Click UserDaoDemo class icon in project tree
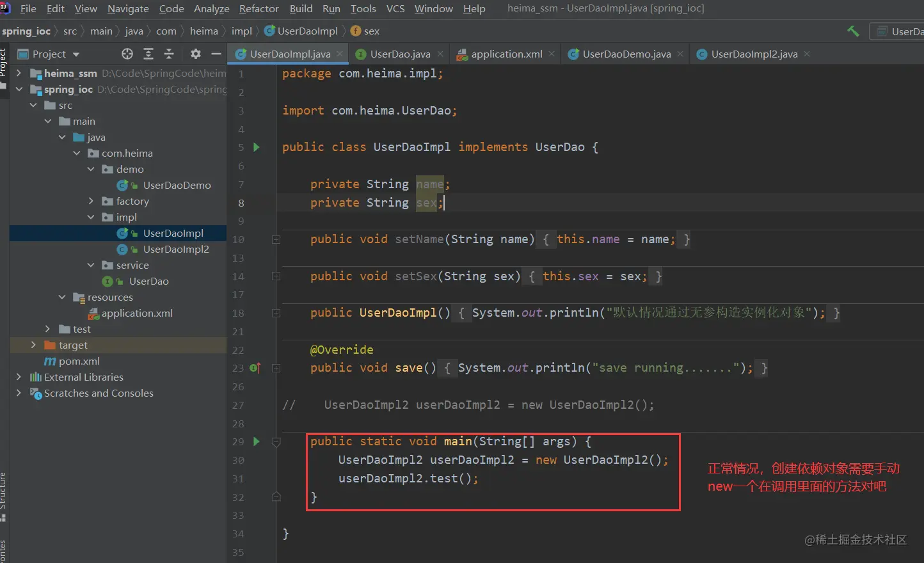924x563 pixels. [x=122, y=186]
